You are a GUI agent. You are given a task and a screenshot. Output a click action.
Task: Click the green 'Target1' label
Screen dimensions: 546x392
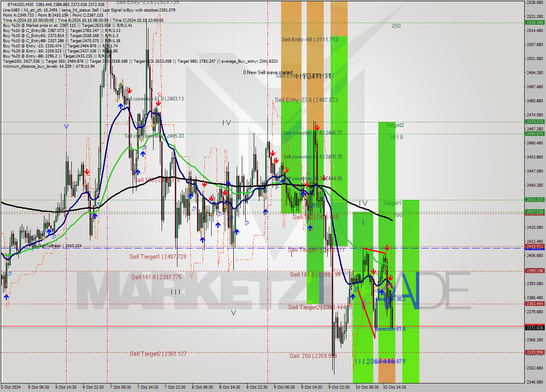(392, 203)
